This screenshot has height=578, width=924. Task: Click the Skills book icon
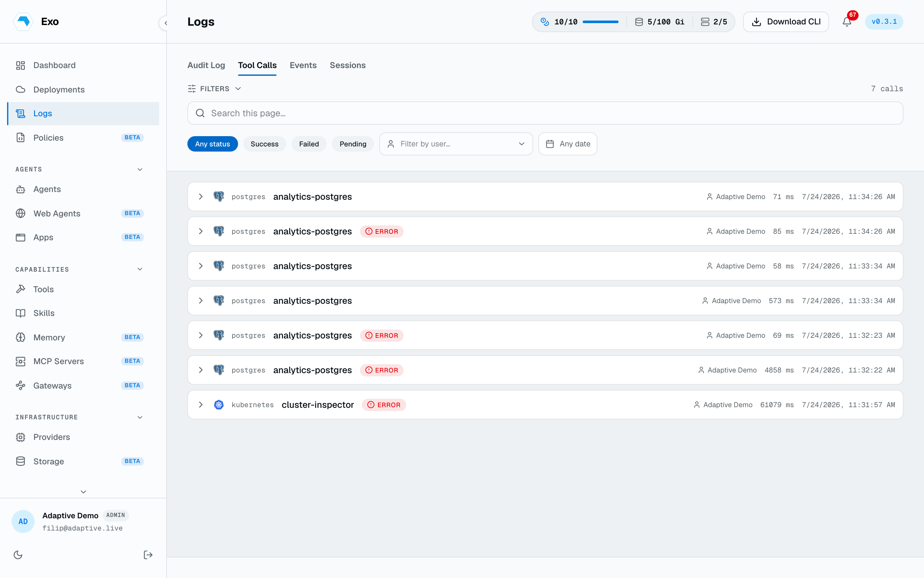point(21,313)
